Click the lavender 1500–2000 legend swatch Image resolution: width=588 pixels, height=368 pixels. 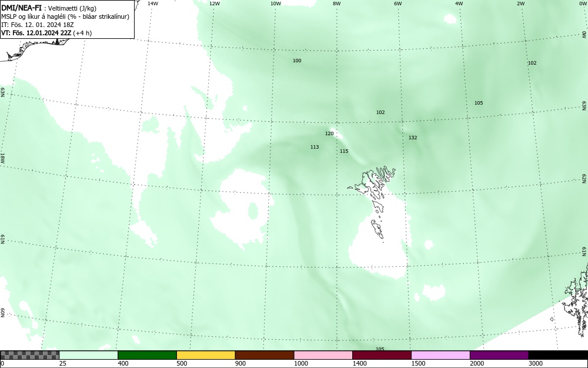(440, 355)
